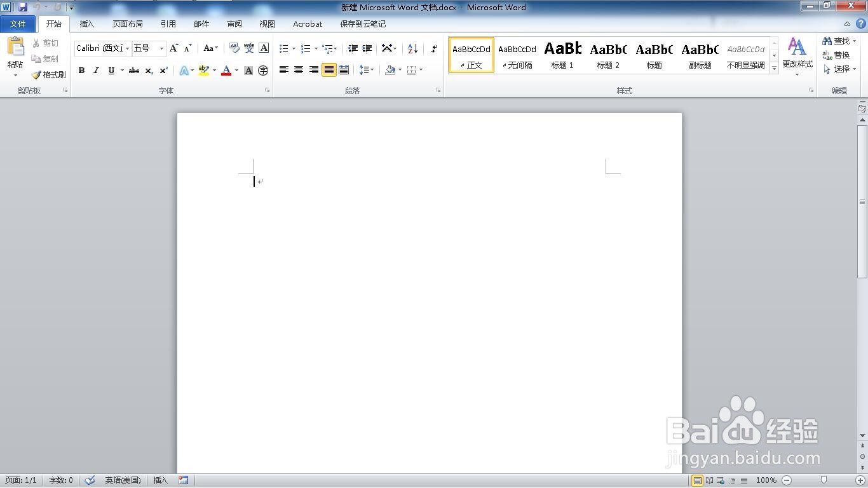Center the paragraph text
The height and width of the screenshot is (488, 868).
pos(299,70)
